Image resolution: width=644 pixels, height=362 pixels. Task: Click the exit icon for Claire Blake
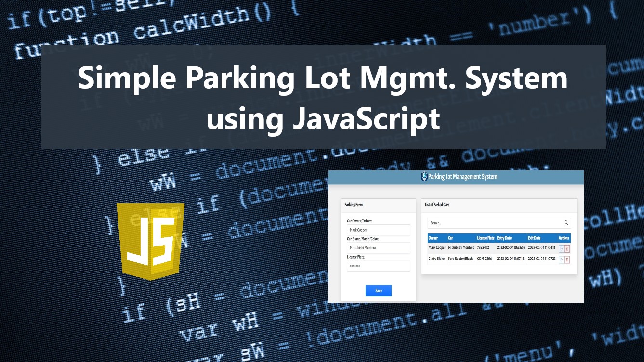click(562, 259)
